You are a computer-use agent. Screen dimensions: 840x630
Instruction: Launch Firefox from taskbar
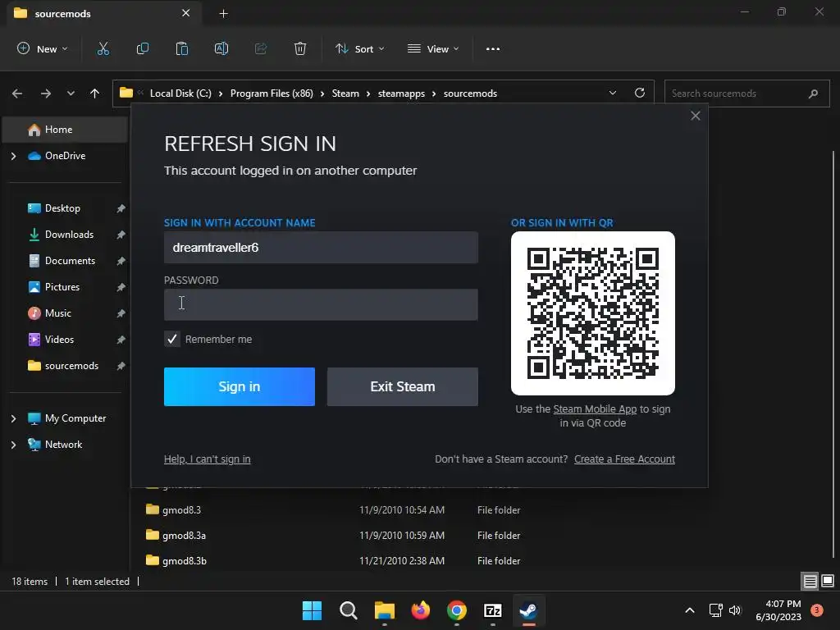pyautogui.click(x=421, y=610)
